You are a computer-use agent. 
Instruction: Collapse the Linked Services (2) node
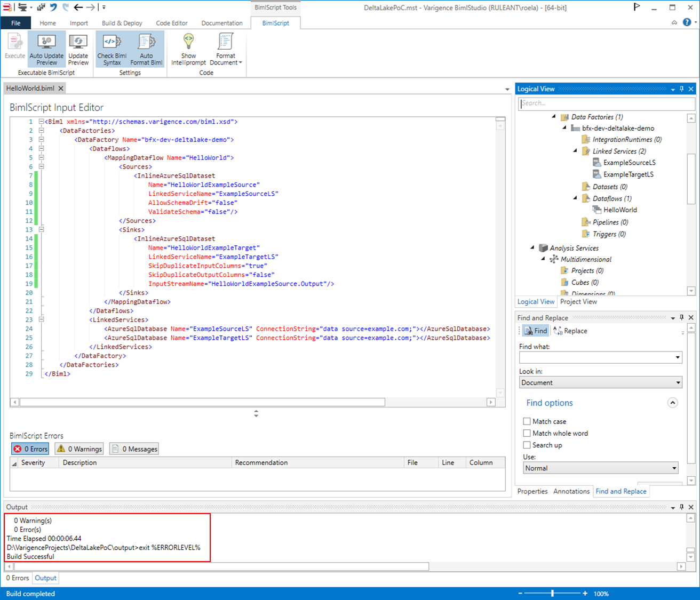(x=575, y=151)
